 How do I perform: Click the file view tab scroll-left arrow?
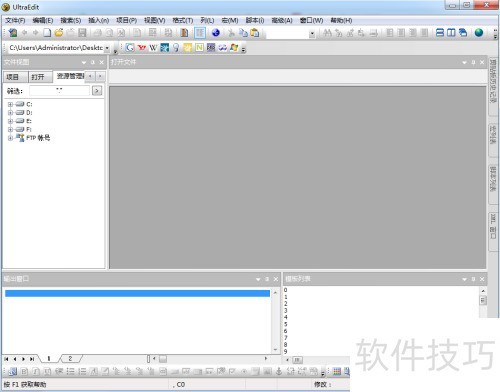click(x=90, y=76)
